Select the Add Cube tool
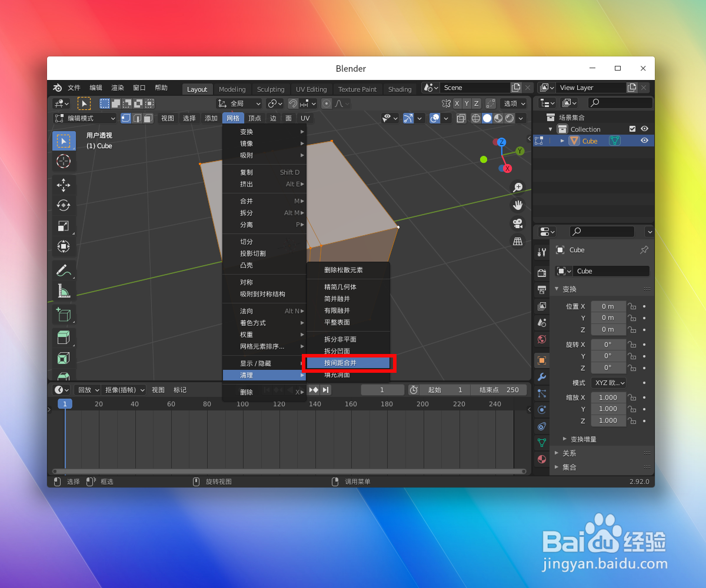 coord(64,315)
